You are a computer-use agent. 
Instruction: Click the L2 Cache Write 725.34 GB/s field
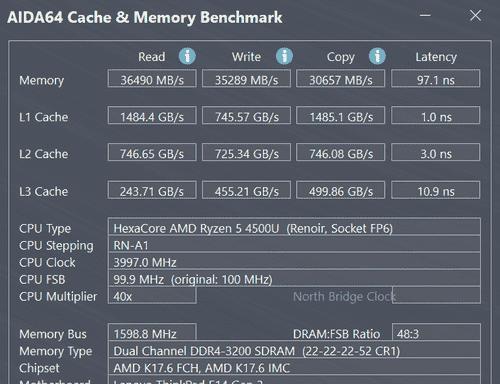pos(246,152)
